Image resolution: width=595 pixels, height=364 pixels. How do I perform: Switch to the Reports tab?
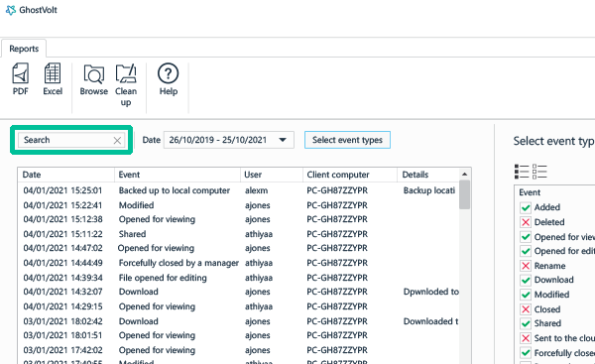pos(24,49)
